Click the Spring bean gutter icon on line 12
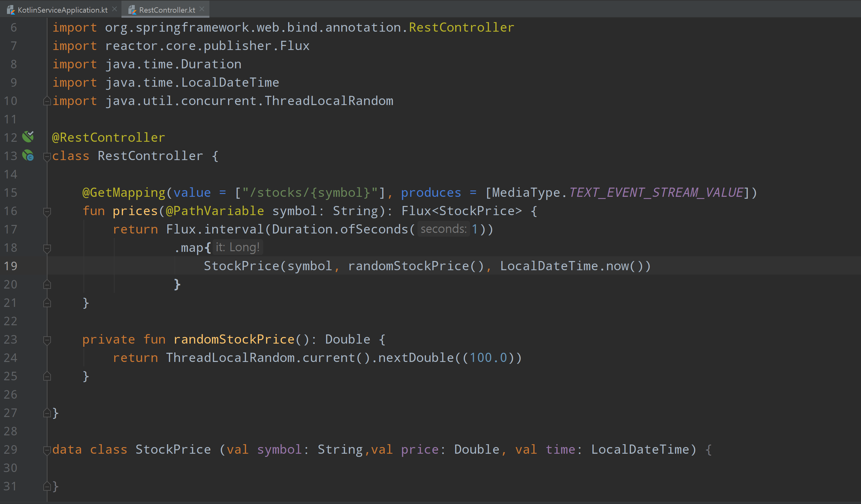This screenshot has height=504, width=861. 28,137
